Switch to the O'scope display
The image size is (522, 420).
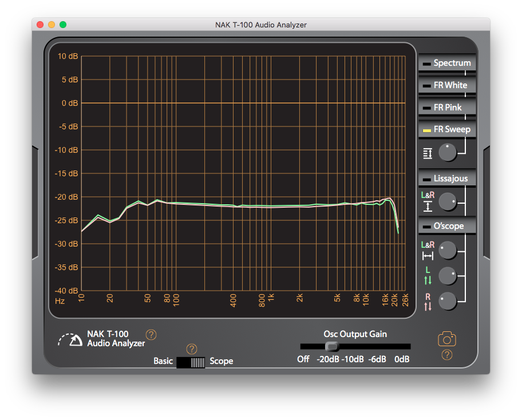point(447,226)
